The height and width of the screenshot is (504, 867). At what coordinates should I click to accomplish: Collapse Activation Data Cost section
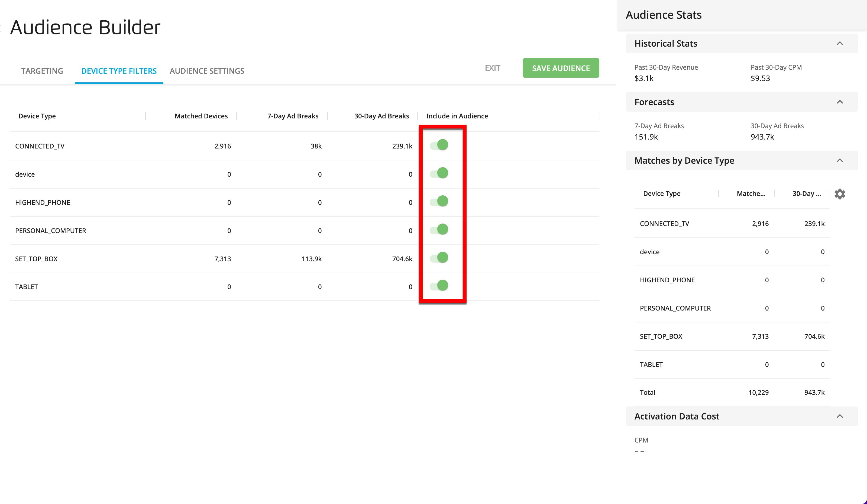click(x=839, y=416)
